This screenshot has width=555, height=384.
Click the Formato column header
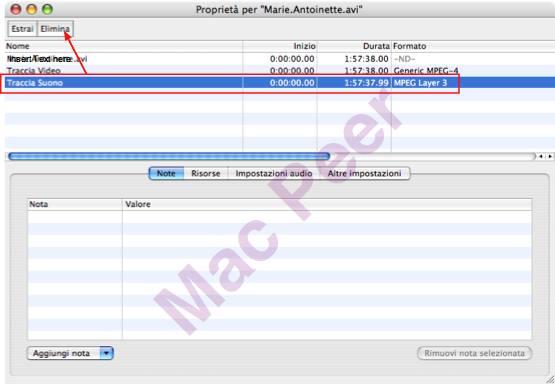click(x=473, y=46)
